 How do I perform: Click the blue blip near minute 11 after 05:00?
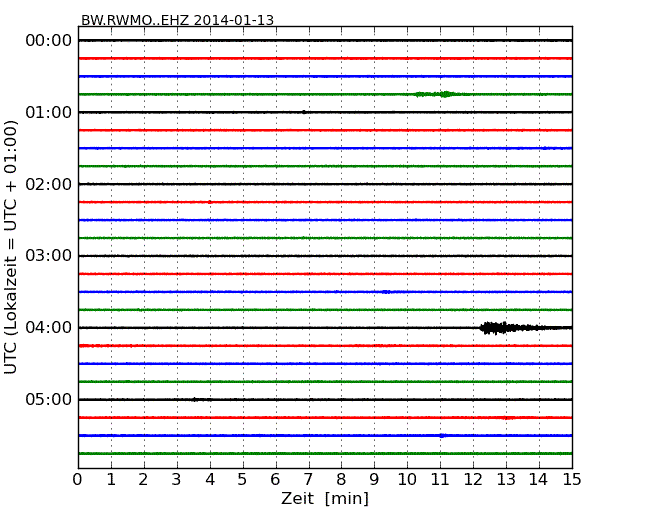click(x=442, y=435)
